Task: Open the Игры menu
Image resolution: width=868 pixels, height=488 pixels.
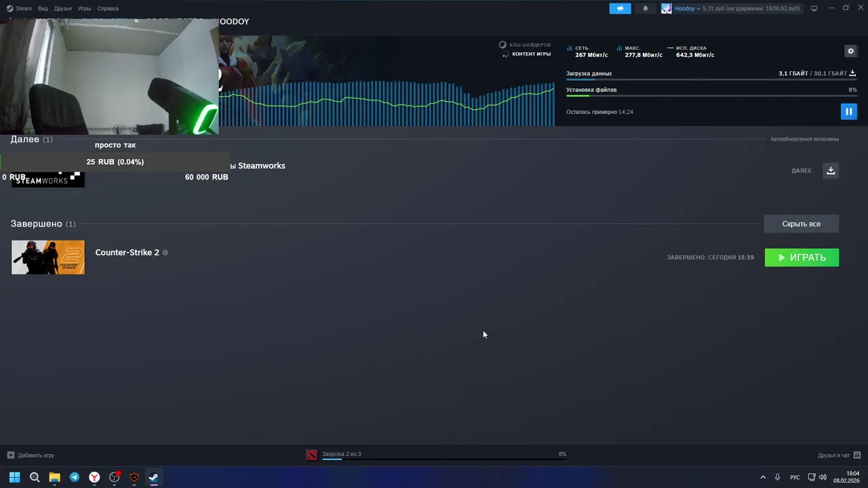Action: point(85,8)
